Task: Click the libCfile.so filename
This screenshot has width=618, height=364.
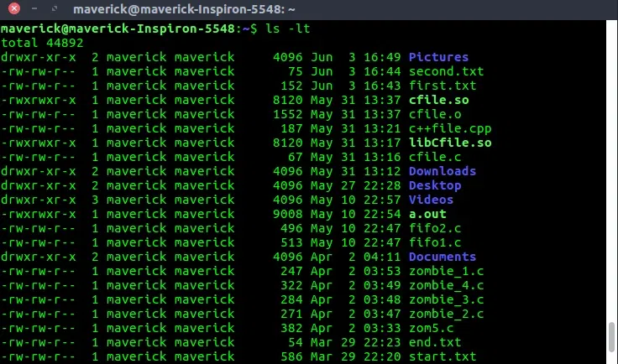Action: 449,143
